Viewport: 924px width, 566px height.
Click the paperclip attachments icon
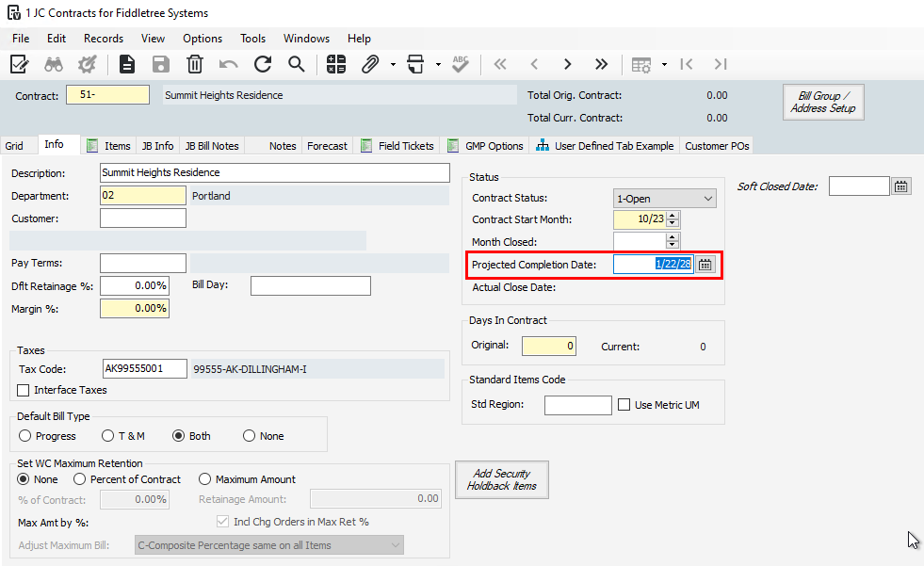point(370,64)
